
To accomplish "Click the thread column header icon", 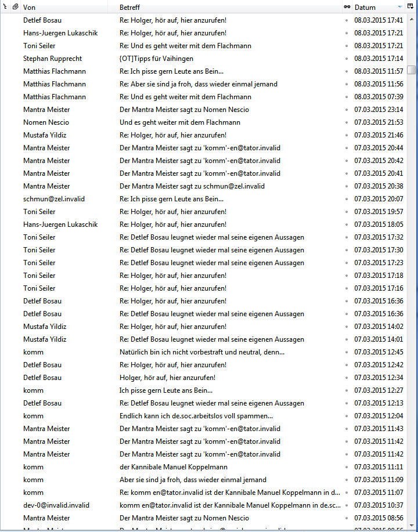I will point(5,7).
